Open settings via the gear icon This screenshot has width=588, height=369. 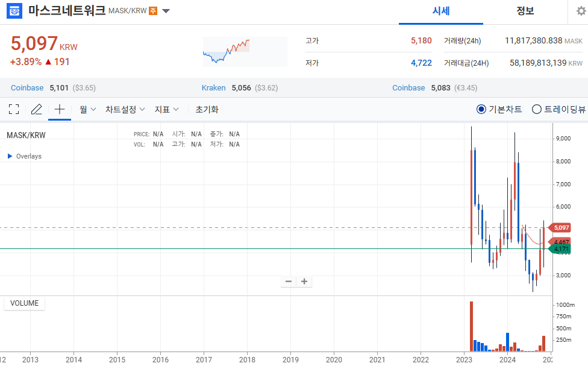(x=581, y=11)
